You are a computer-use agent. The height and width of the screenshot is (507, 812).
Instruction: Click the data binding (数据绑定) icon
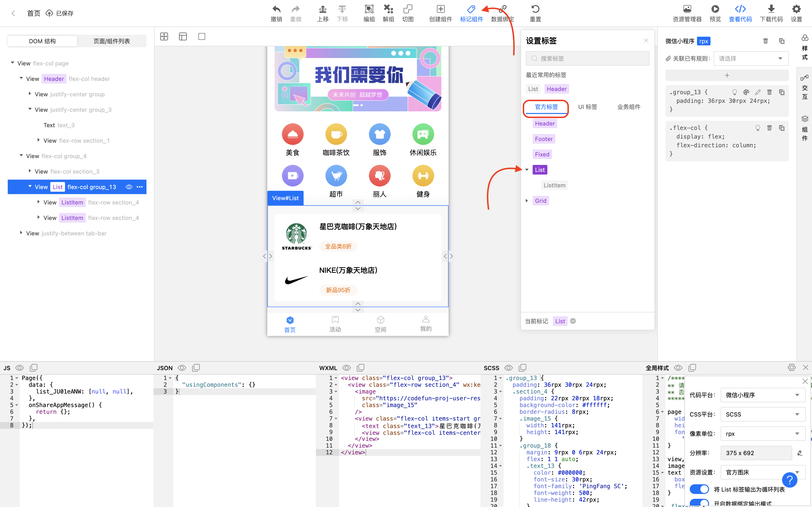point(502,13)
